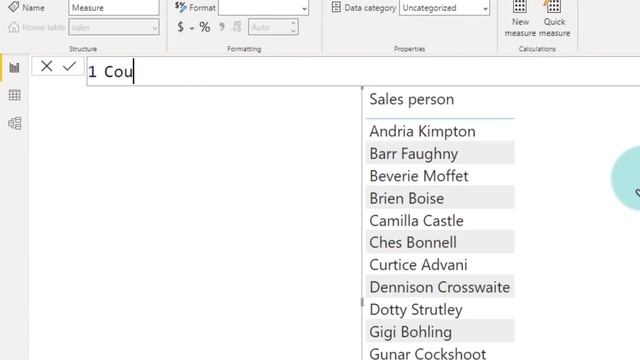The width and height of the screenshot is (640, 360).
Task: Click the Sales person column header
Action: [x=411, y=99]
